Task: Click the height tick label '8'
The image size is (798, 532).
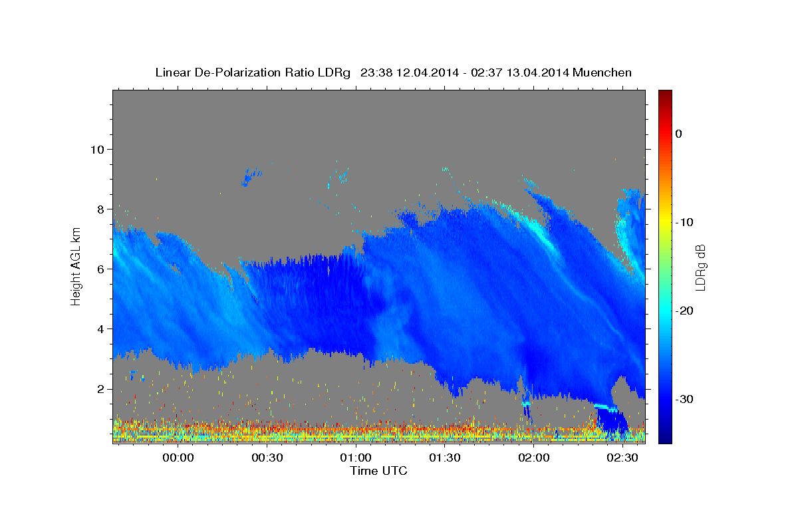Action: [x=101, y=209]
